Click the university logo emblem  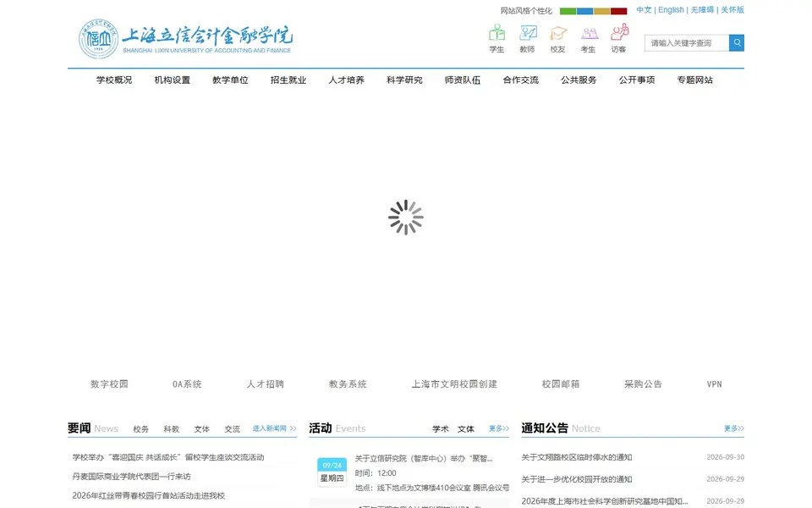(x=98, y=39)
